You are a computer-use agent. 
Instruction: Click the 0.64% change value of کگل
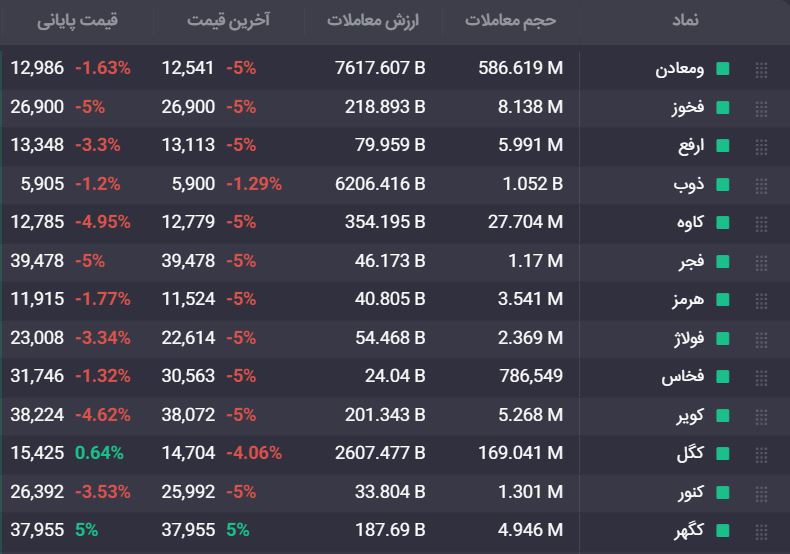click(x=99, y=453)
